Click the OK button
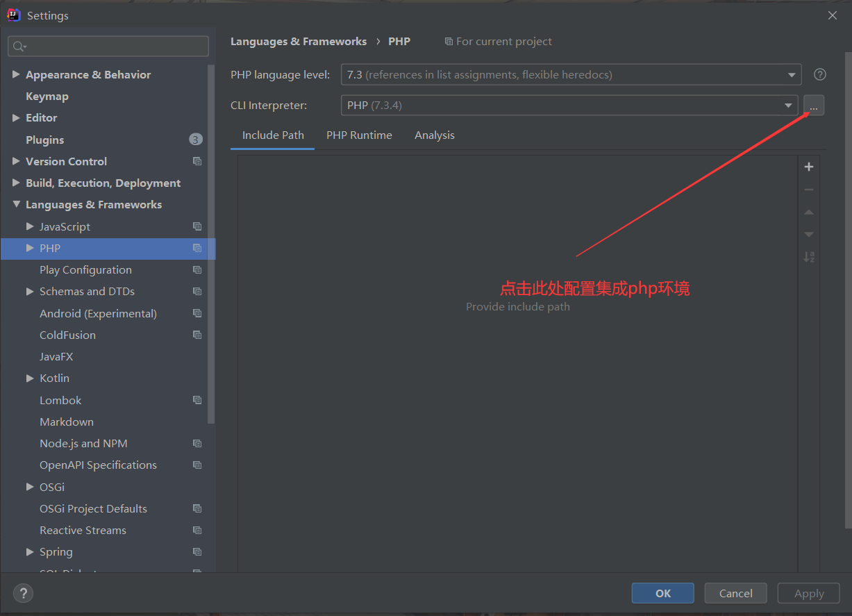This screenshot has height=616, width=852. [663, 593]
